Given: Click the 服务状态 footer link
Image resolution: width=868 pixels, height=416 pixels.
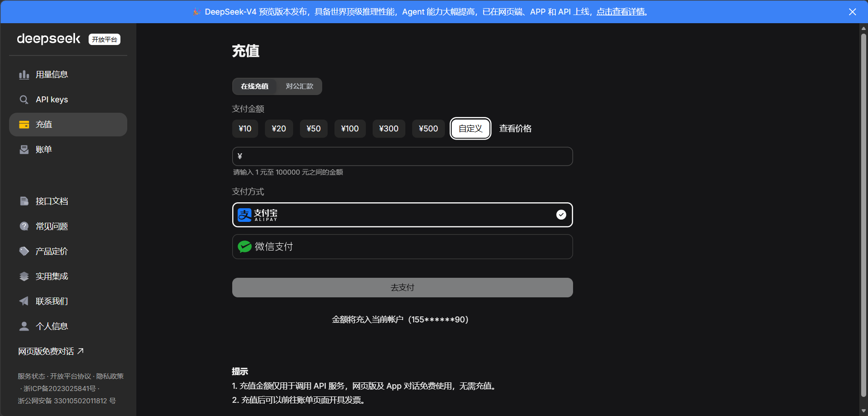Looking at the screenshot, I should (x=31, y=376).
